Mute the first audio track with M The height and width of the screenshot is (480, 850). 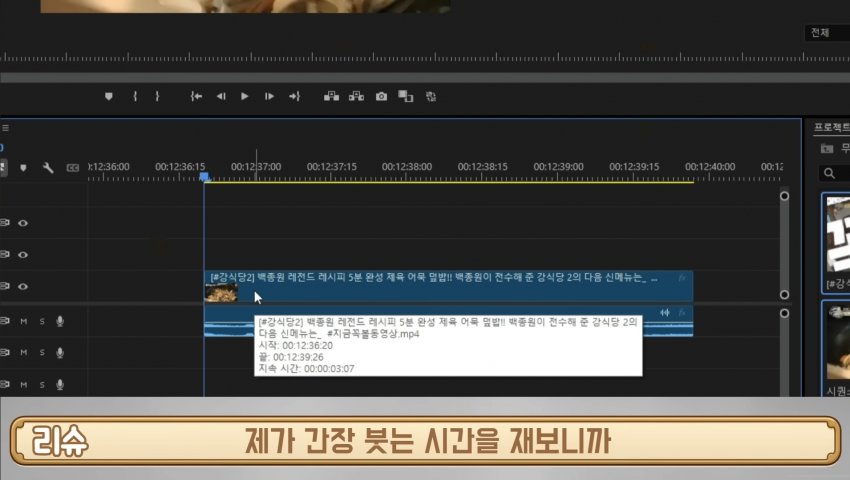(24, 321)
